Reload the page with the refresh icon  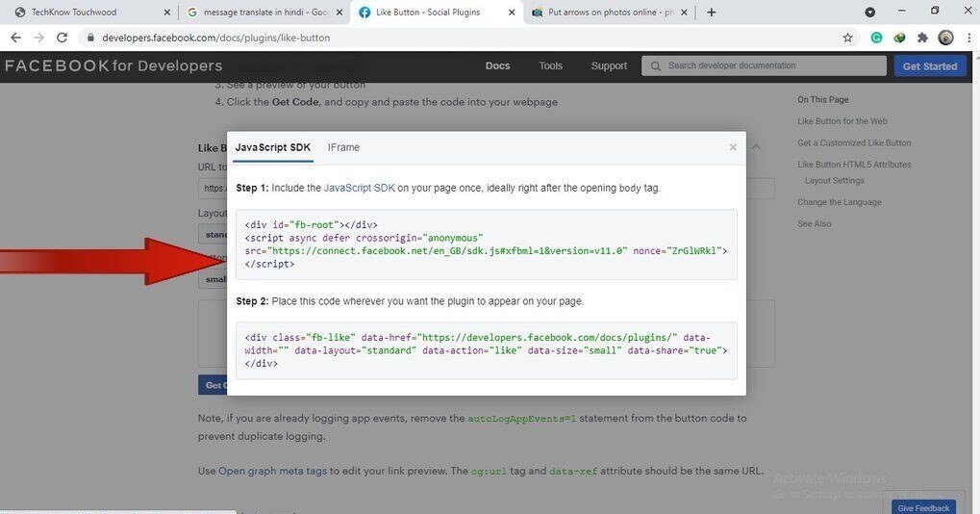click(62, 38)
